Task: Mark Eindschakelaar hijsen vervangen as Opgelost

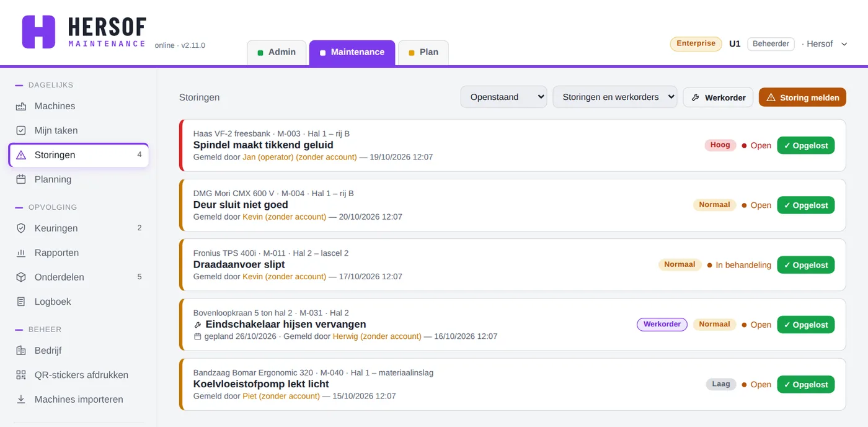Action: coord(806,325)
